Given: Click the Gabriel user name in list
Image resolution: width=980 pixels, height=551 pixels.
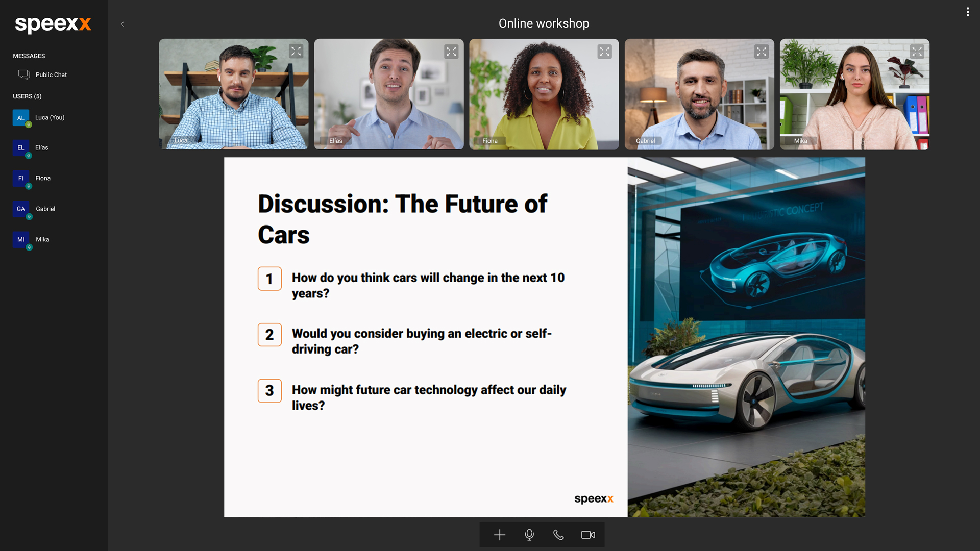Looking at the screenshot, I should (x=45, y=209).
